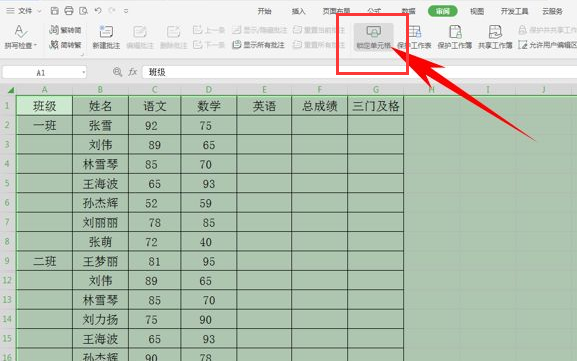Screen dimensions: 577x361
Task: Select cell containing 二班
Action: point(44,261)
